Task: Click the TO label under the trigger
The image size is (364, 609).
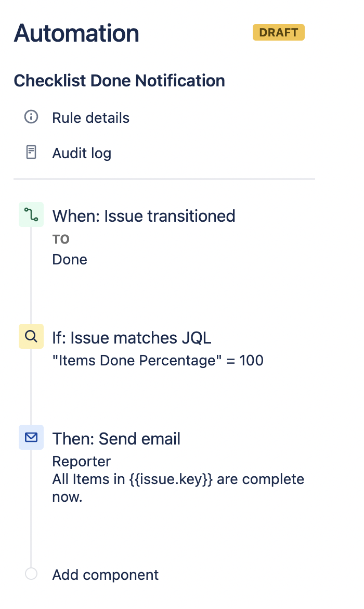Action: (x=61, y=239)
